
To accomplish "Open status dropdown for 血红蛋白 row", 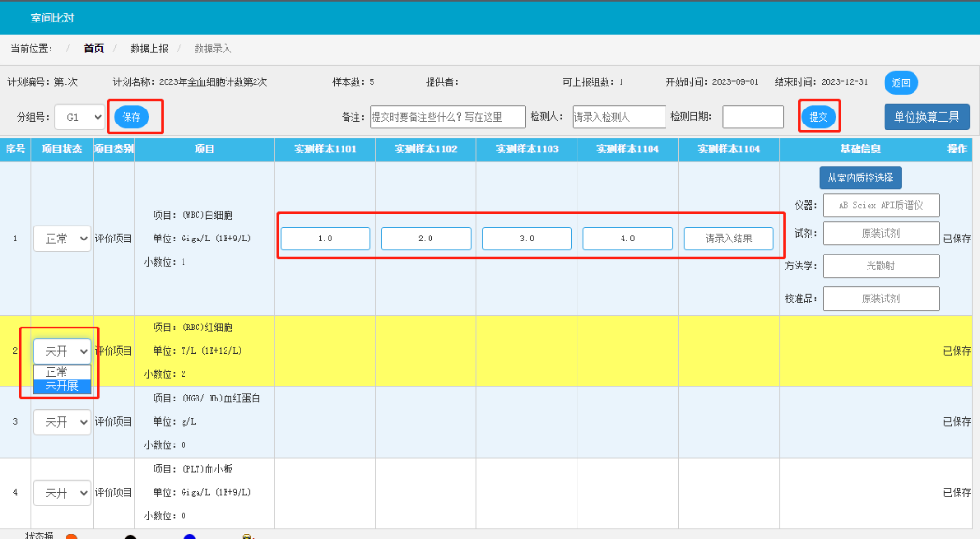I will (62, 422).
